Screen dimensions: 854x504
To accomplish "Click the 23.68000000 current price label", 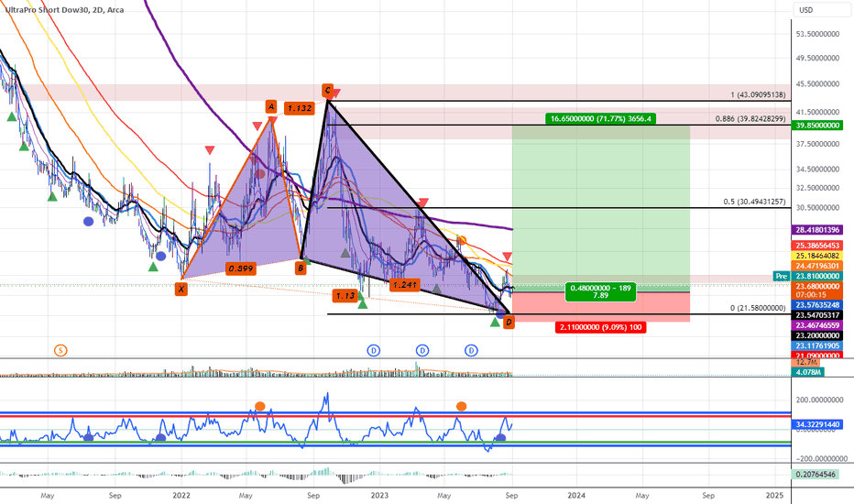I will coord(817,286).
